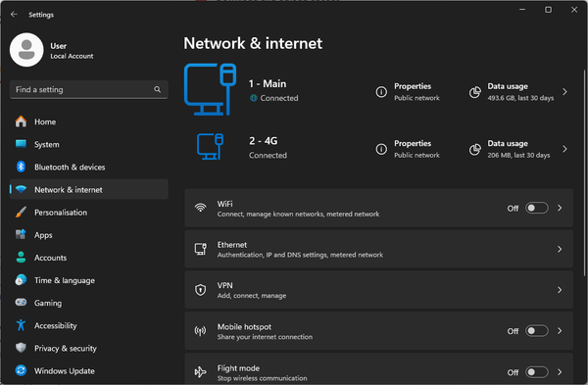
Task: Click the Bluetooth icon in the sidebar
Action: 21,167
